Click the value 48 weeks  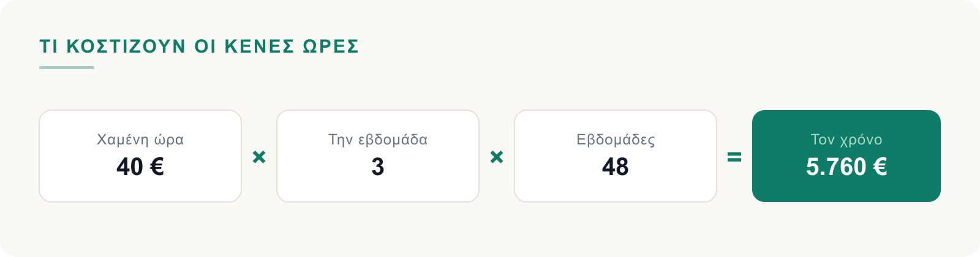point(616,166)
